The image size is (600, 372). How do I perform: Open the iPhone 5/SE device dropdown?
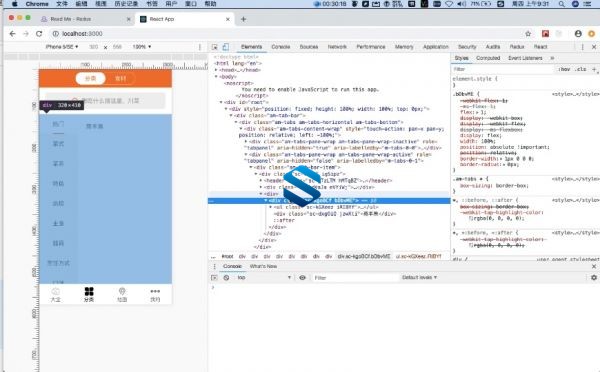[62, 47]
